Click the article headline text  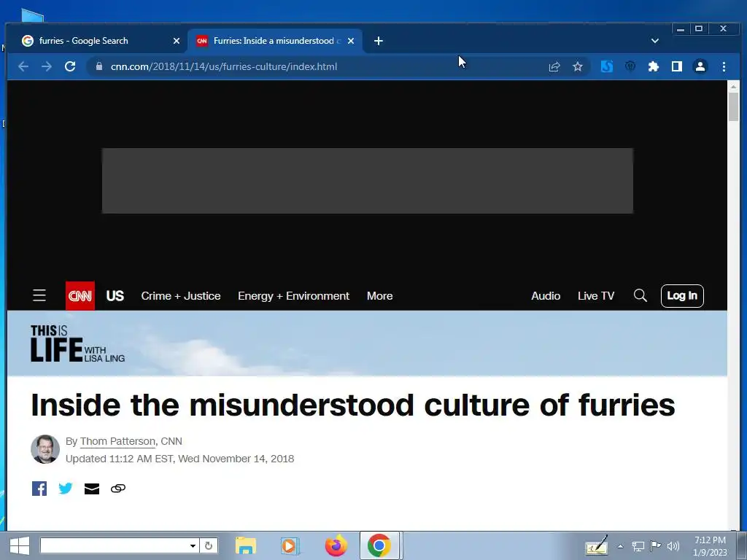point(353,405)
